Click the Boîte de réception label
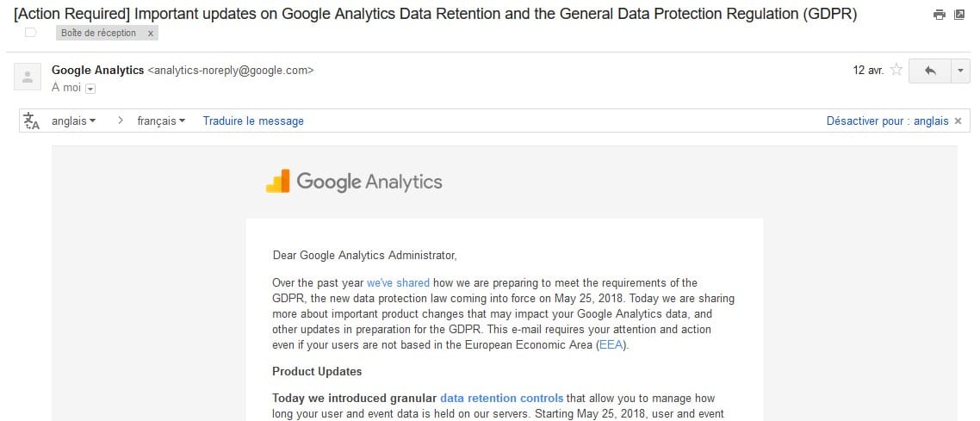Viewport: 980px width, 421px height. [x=99, y=33]
